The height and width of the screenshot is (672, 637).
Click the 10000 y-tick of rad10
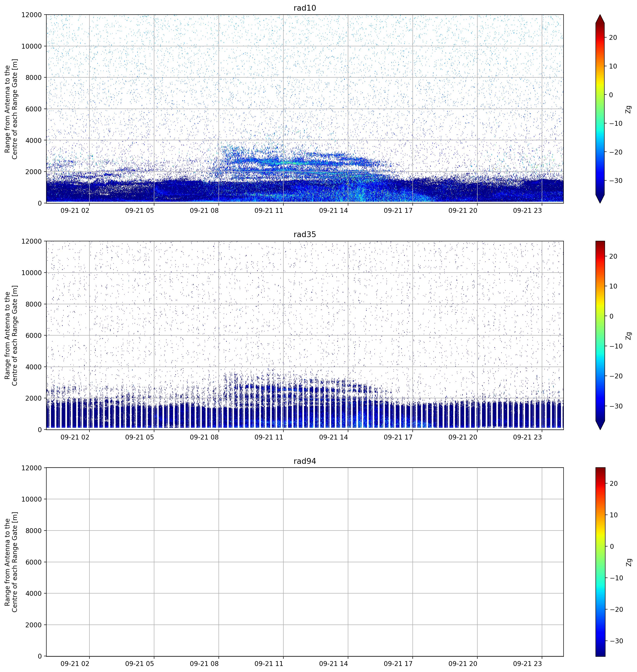32,46
